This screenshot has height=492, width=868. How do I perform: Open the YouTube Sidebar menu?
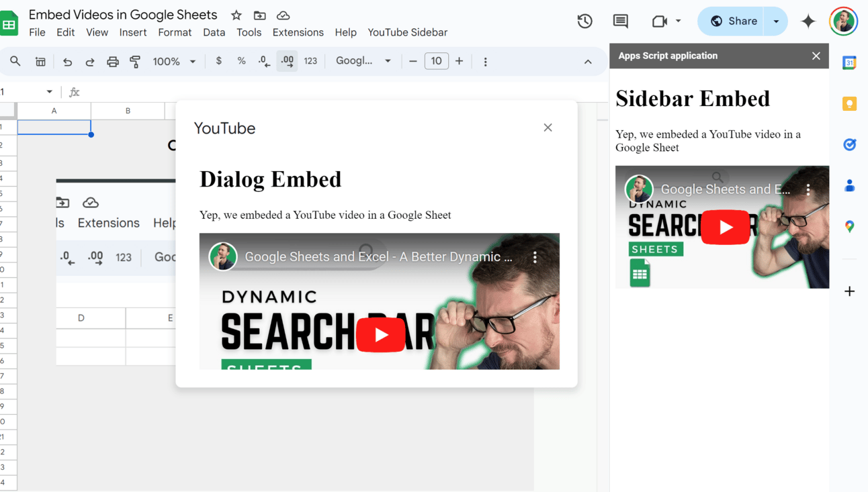point(407,32)
